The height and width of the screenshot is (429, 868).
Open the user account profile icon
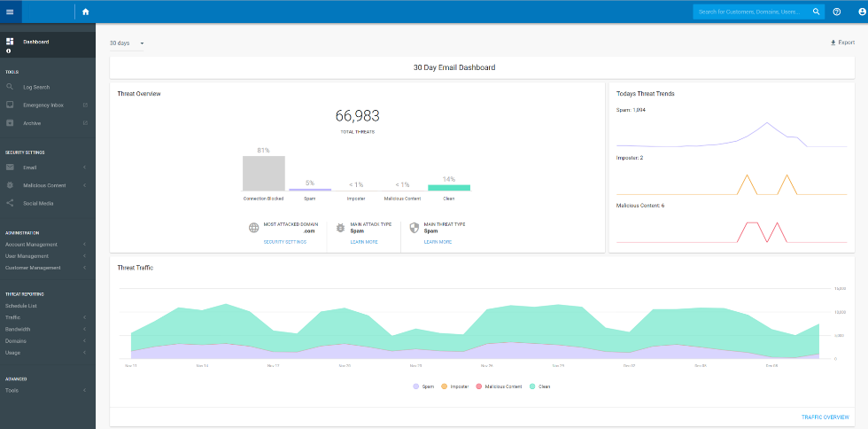tap(862, 12)
